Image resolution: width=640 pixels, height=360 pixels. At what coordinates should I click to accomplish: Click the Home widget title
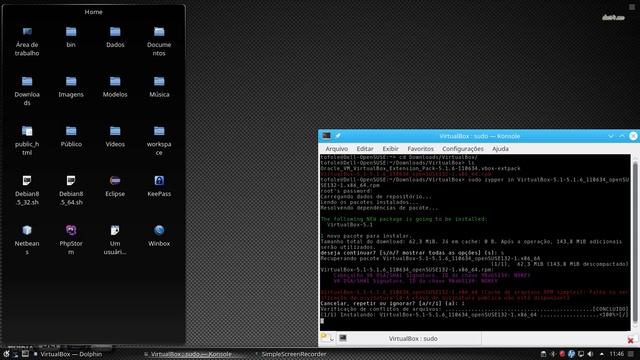pyautogui.click(x=93, y=12)
